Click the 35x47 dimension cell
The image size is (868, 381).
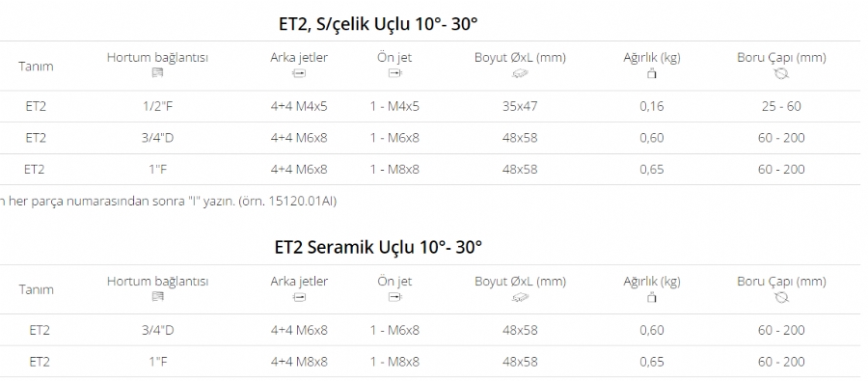coord(520,106)
